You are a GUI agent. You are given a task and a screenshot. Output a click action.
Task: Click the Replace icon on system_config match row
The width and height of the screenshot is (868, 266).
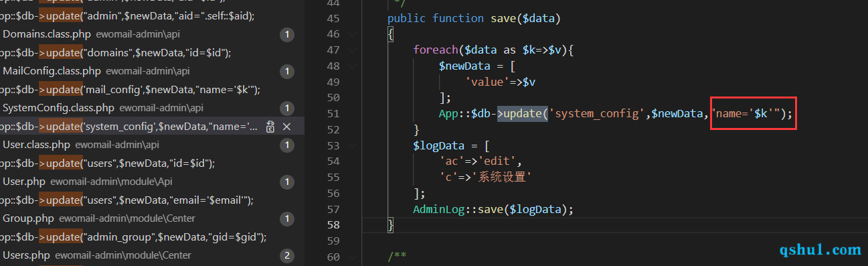coord(270,127)
